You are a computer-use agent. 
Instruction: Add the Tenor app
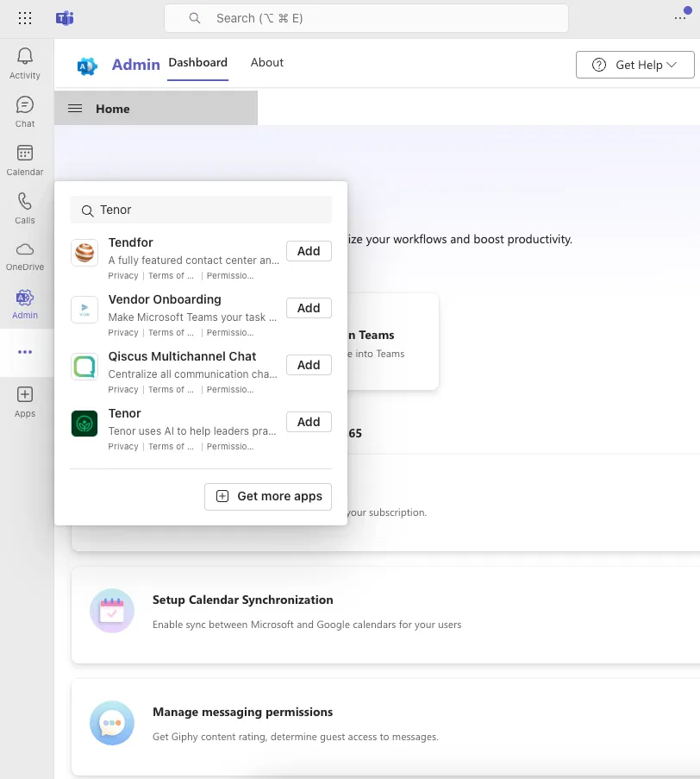click(309, 422)
